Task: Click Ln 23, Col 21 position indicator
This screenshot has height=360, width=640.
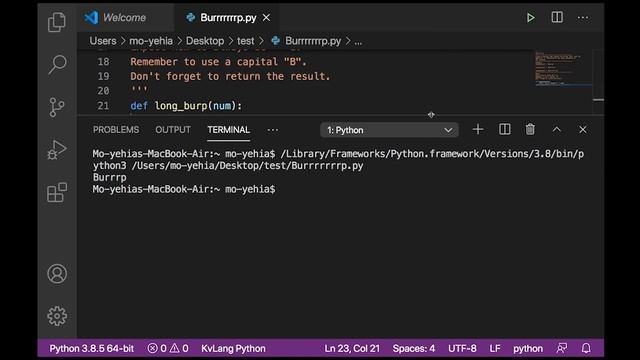Action: tap(352, 349)
